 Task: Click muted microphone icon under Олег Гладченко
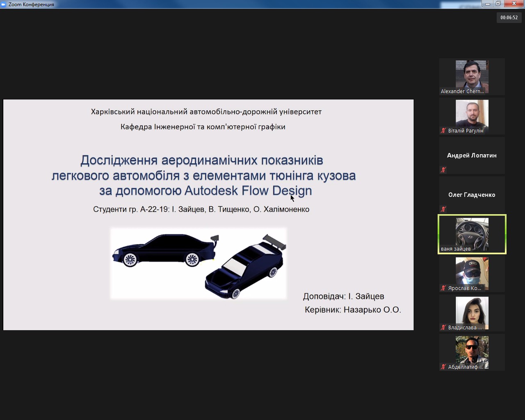coord(443,209)
